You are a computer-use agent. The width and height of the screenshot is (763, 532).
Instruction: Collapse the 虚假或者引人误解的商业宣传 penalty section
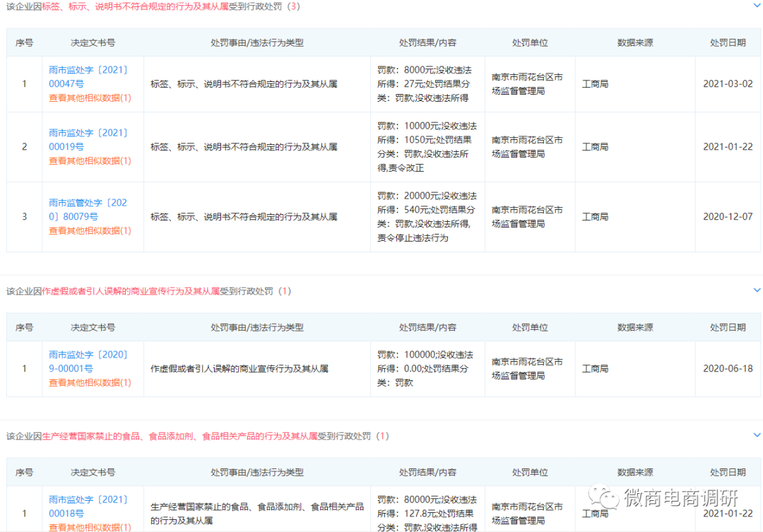pyautogui.click(x=757, y=290)
